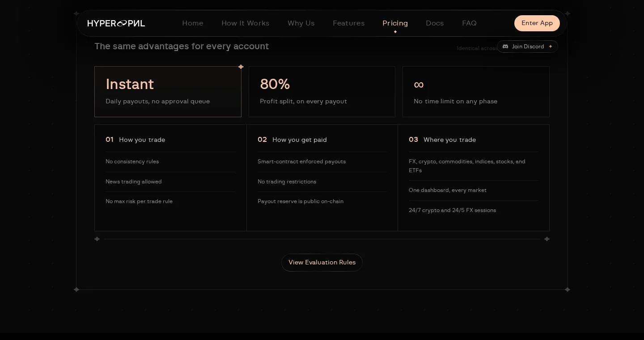Viewport: 644px width, 340px height.
Task: Click the HyperOpal logo
Action: 116,23
